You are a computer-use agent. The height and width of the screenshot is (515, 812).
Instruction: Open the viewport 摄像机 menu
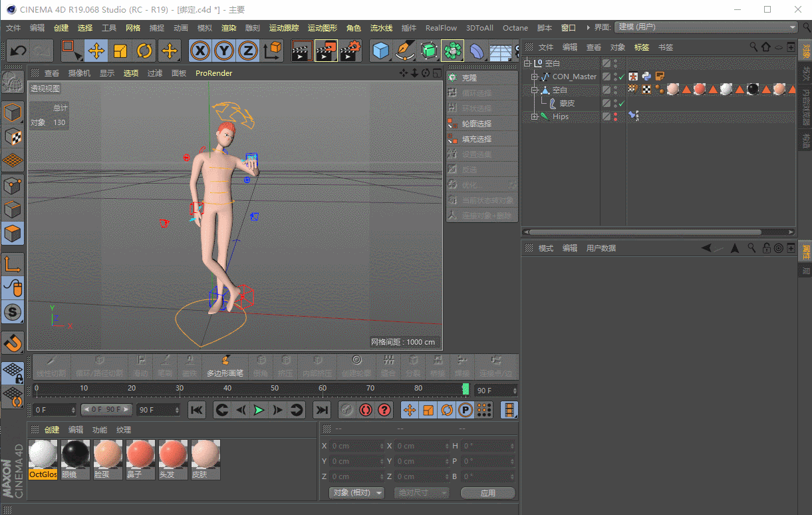tap(79, 73)
